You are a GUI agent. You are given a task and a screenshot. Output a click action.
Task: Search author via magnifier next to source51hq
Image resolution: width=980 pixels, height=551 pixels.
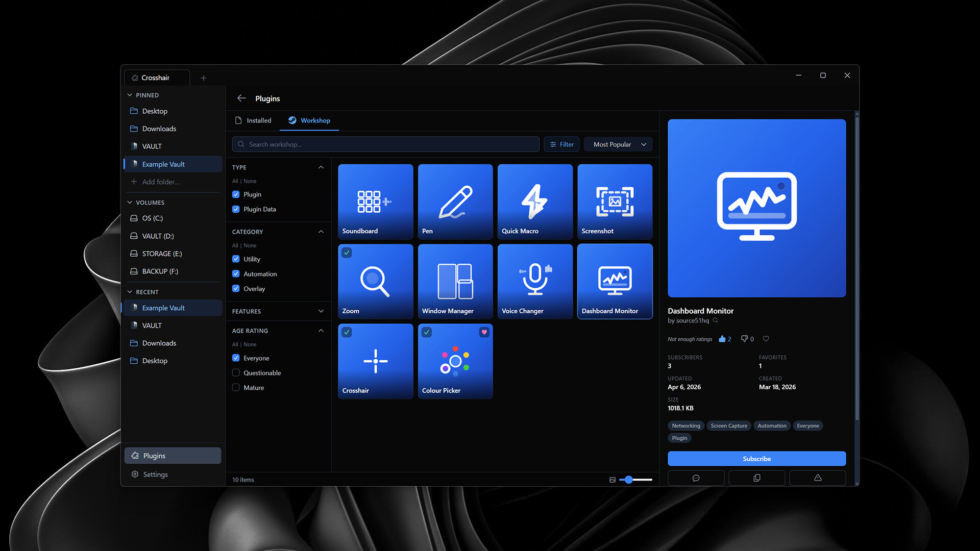(x=716, y=321)
